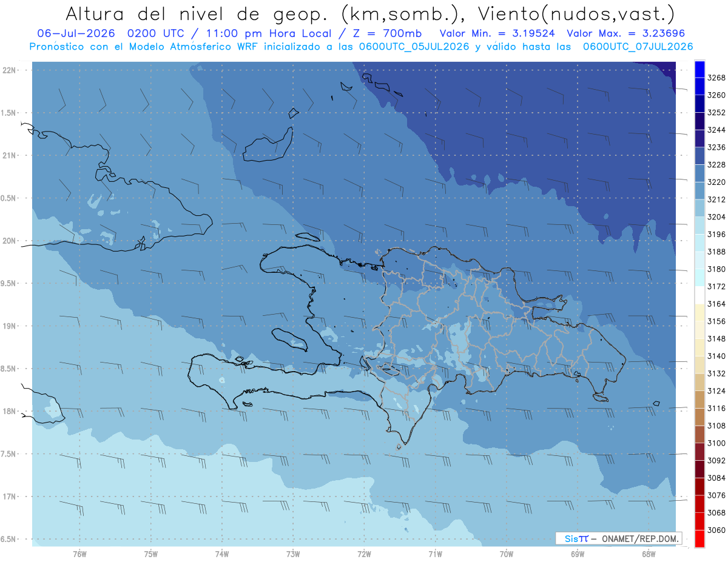
Task: Click the '17N' latitude label
Action: 10,497
